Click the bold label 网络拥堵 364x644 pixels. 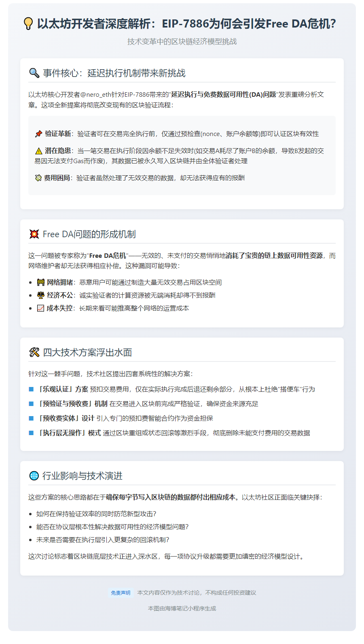pyautogui.click(x=60, y=282)
